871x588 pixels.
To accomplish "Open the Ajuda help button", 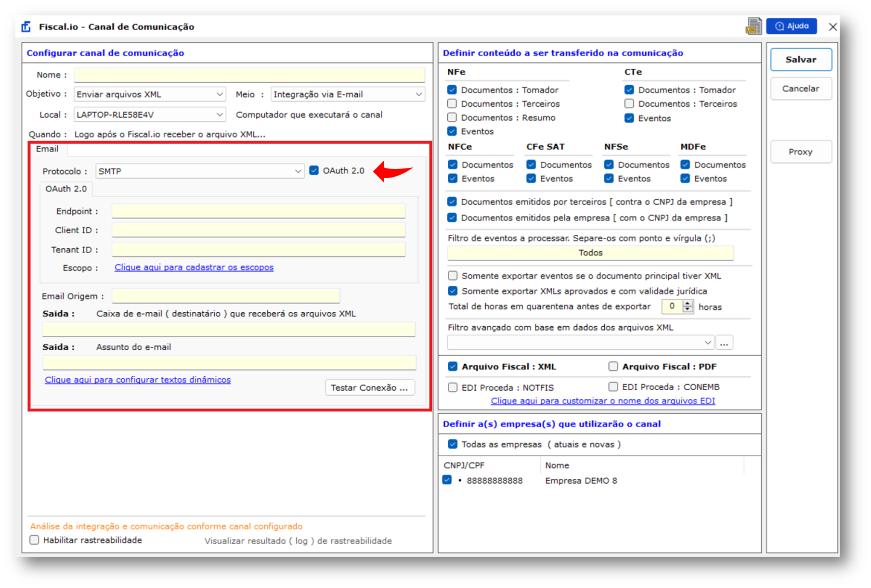I will [791, 26].
